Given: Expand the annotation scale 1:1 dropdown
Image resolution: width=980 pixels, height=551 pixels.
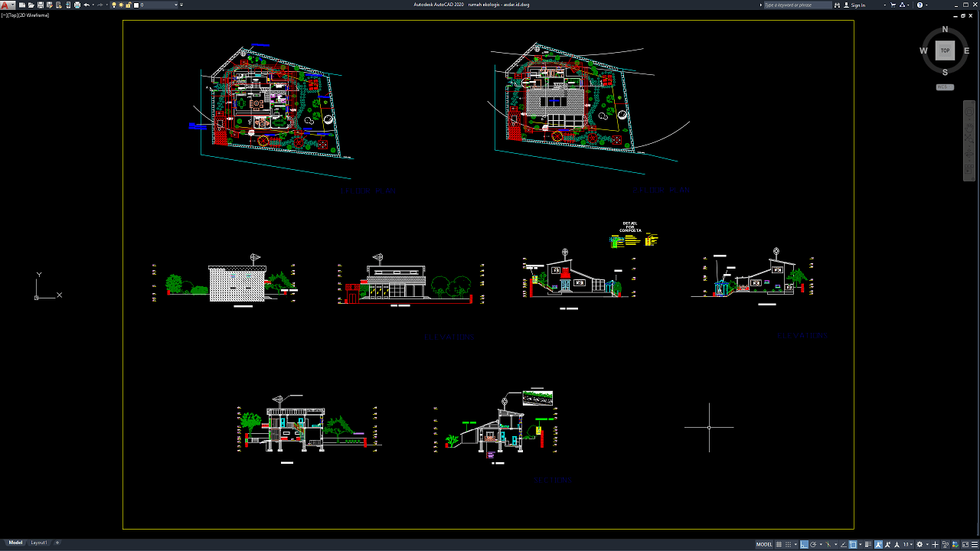Looking at the screenshot, I should pos(908,544).
